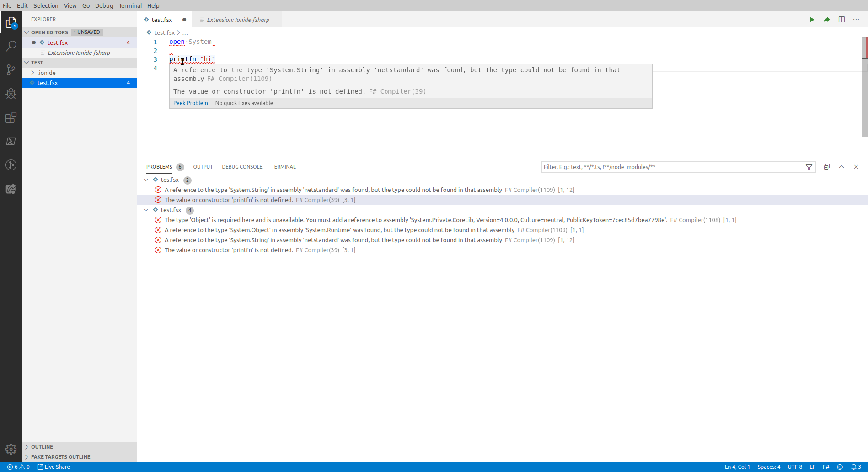Open the Search view icon
The width and height of the screenshot is (868, 472).
click(x=11, y=46)
